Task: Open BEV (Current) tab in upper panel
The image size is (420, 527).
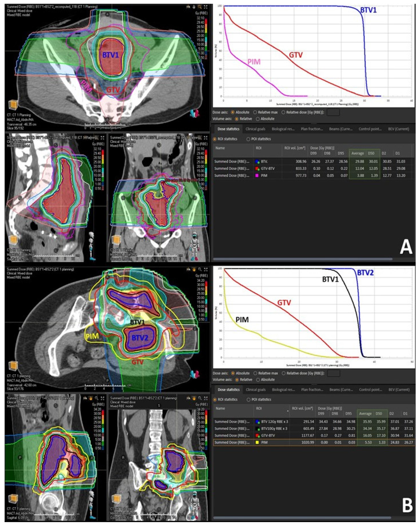Action: (x=398, y=129)
